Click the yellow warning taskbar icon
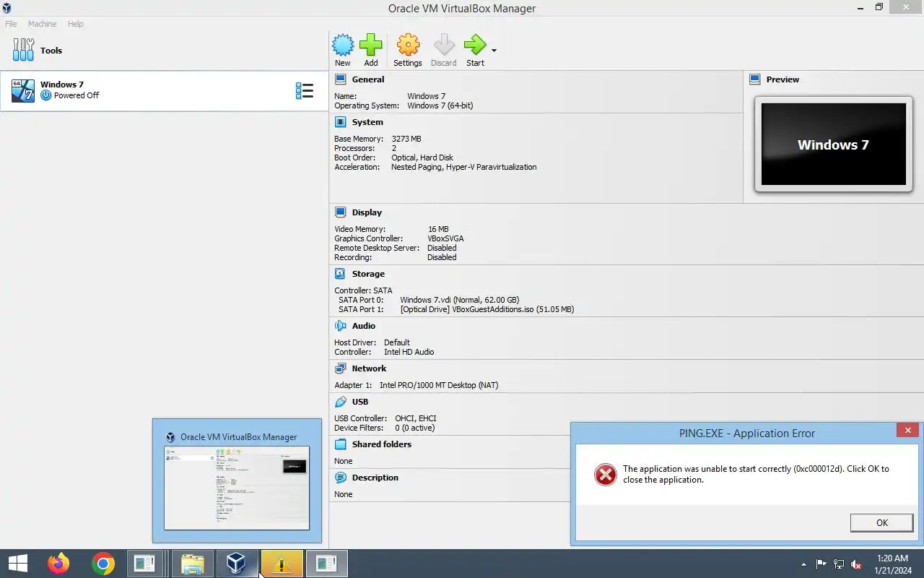 [282, 564]
